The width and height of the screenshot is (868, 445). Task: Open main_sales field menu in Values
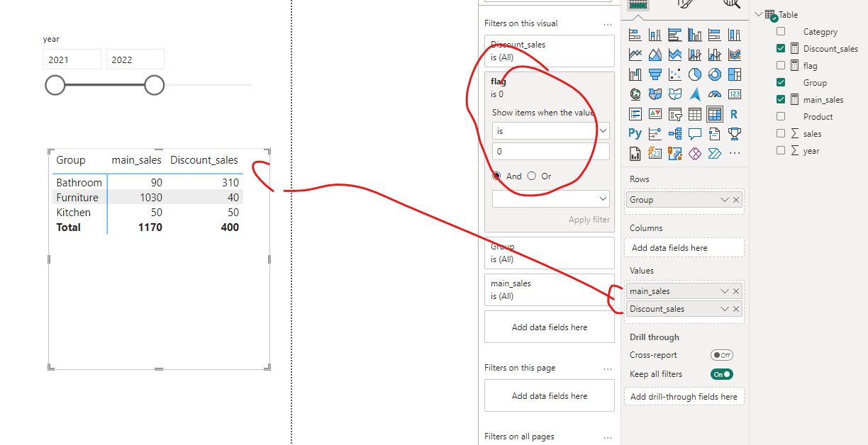[725, 291]
